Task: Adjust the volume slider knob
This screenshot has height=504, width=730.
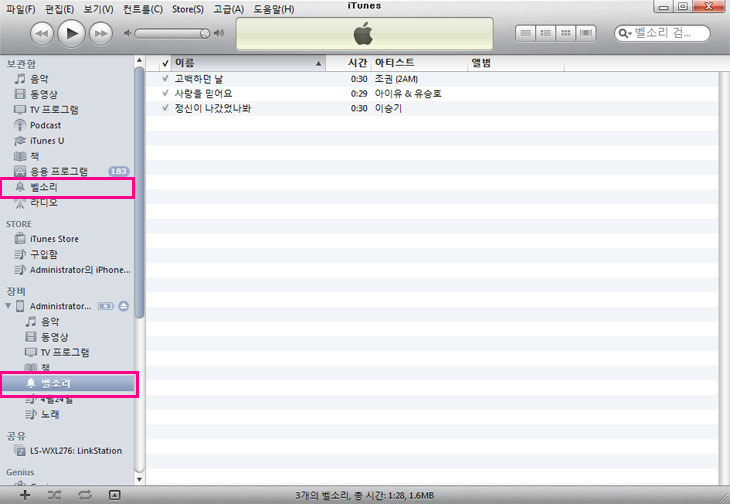Action: [x=204, y=34]
